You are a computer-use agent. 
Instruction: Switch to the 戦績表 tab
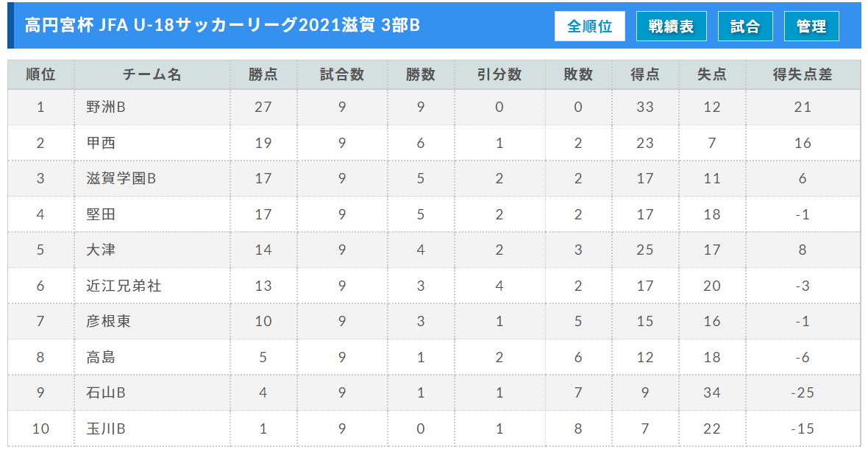tap(671, 26)
